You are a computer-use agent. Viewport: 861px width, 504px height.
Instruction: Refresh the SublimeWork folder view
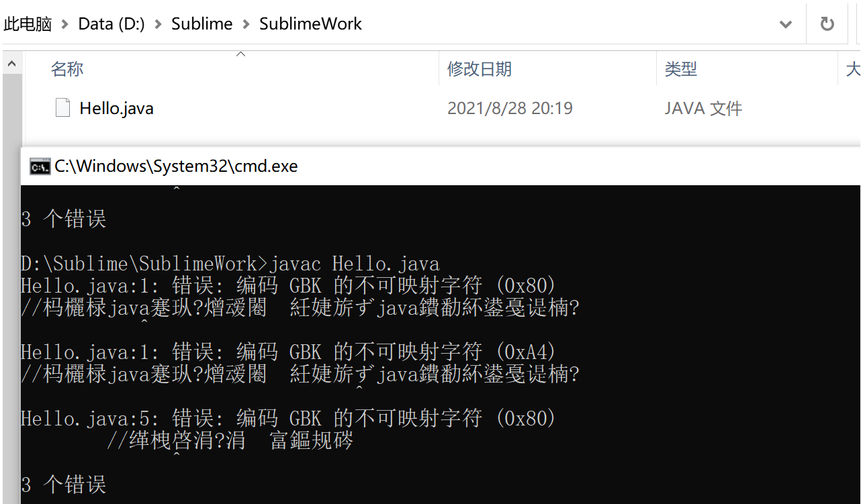(827, 24)
